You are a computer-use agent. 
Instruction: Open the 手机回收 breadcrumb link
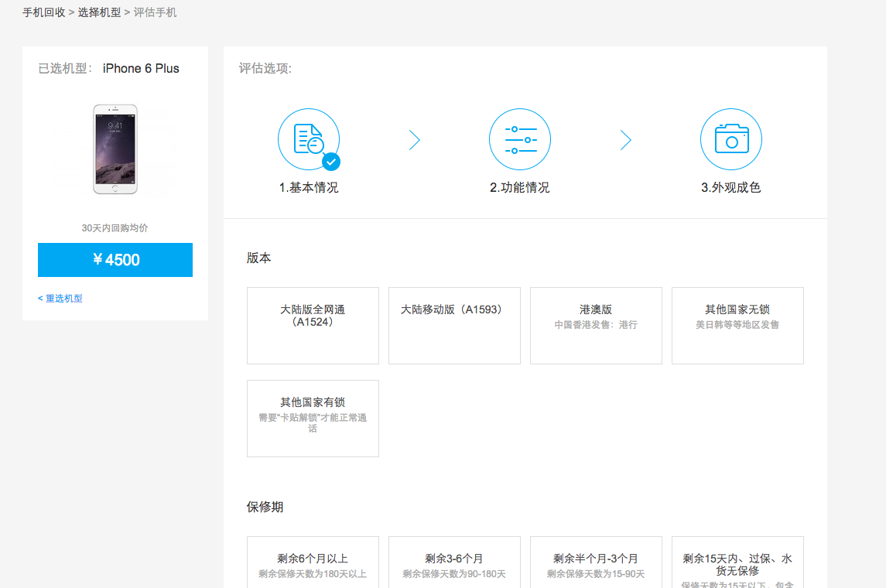44,12
